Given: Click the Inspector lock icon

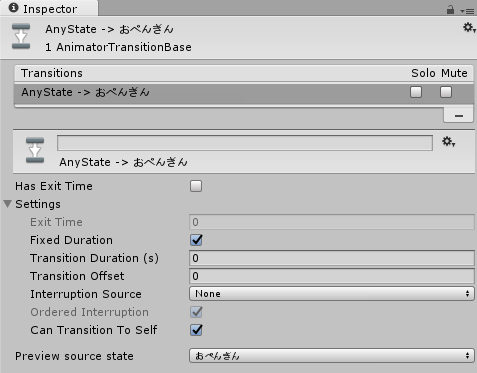Looking at the screenshot, I should coord(450,10).
